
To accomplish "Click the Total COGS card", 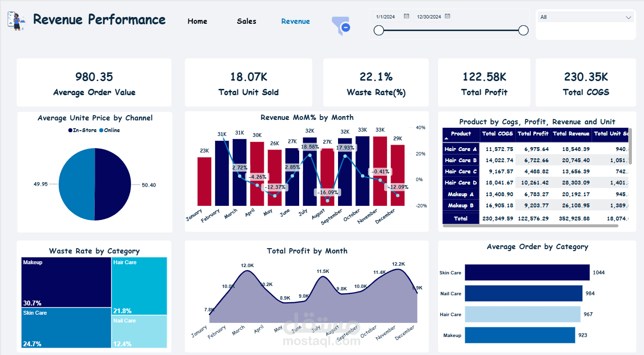I will pos(586,83).
